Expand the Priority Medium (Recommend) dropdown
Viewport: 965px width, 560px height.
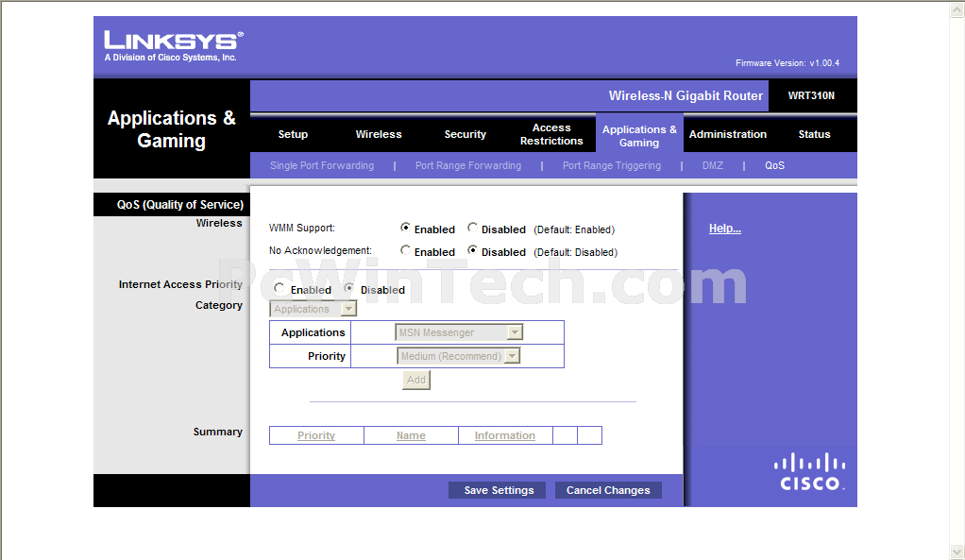click(x=459, y=356)
